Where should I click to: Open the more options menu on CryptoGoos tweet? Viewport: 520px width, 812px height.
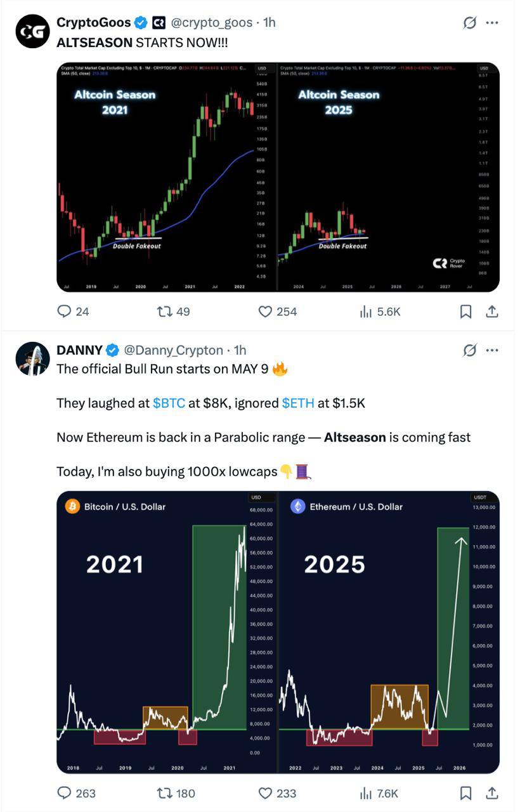(x=492, y=23)
